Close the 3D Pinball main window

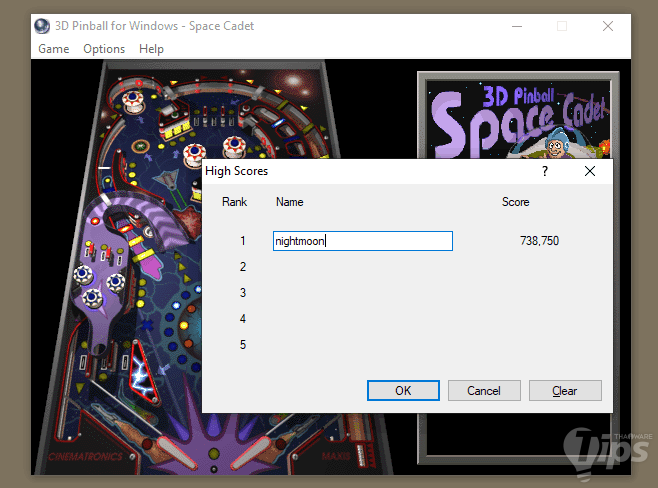click(x=608, y=26)
